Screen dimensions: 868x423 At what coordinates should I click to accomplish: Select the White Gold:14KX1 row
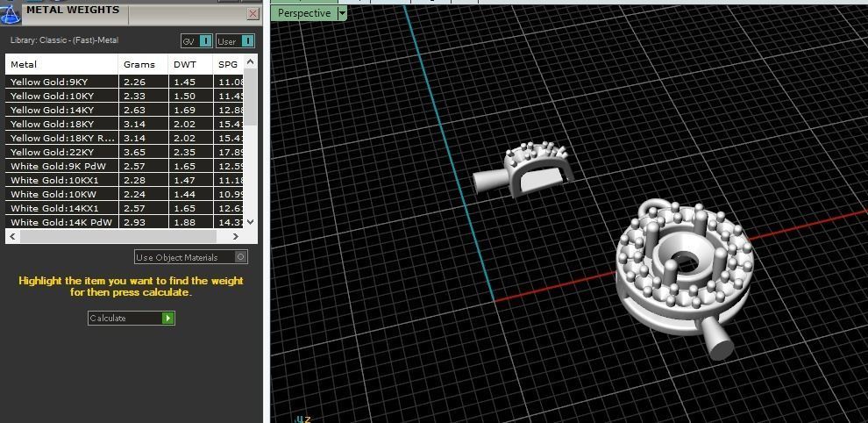[x=125, y=209]
